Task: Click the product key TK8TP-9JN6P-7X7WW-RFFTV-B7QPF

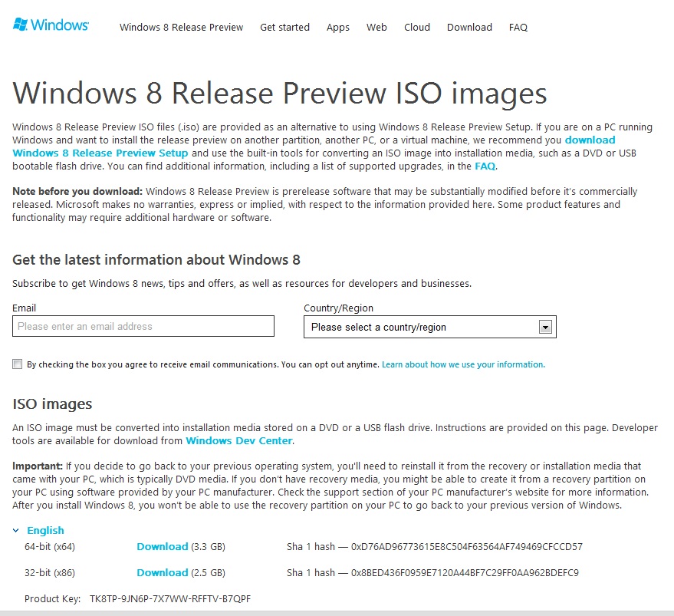Action: pos(170,599)
